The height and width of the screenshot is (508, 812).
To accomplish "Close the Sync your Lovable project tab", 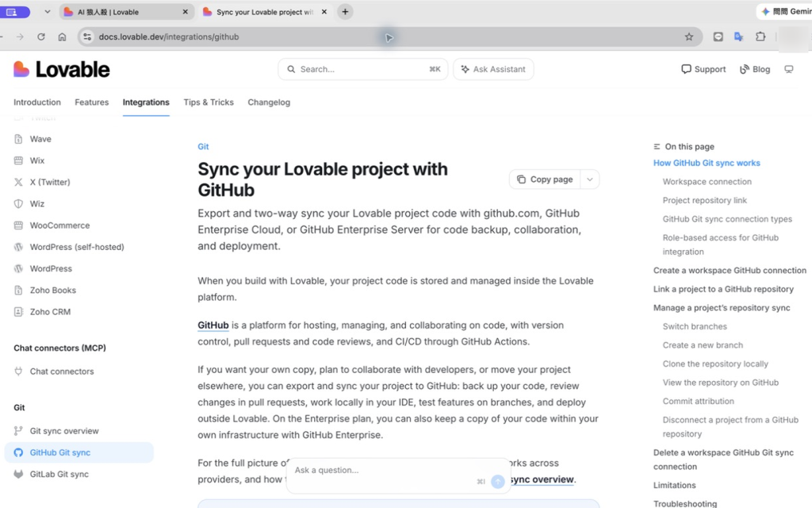I will (x=324, y=11).
